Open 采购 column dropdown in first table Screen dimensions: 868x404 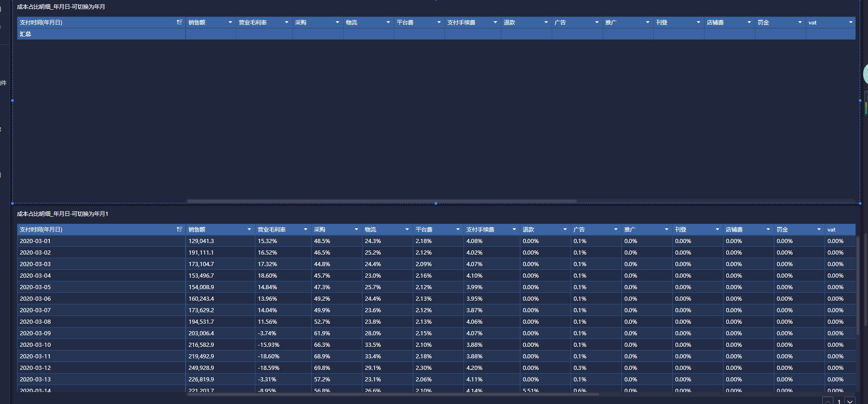338,22
